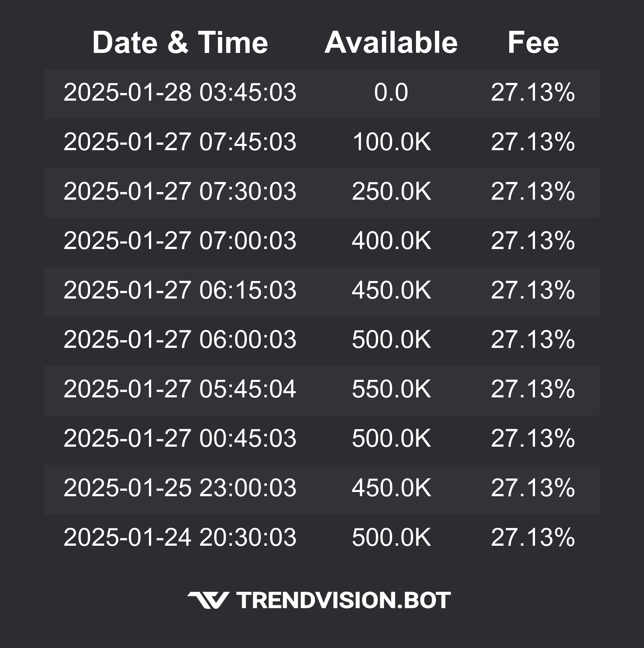Select the 2025-01-28 03:45:03 timestamp

(180, 92)
